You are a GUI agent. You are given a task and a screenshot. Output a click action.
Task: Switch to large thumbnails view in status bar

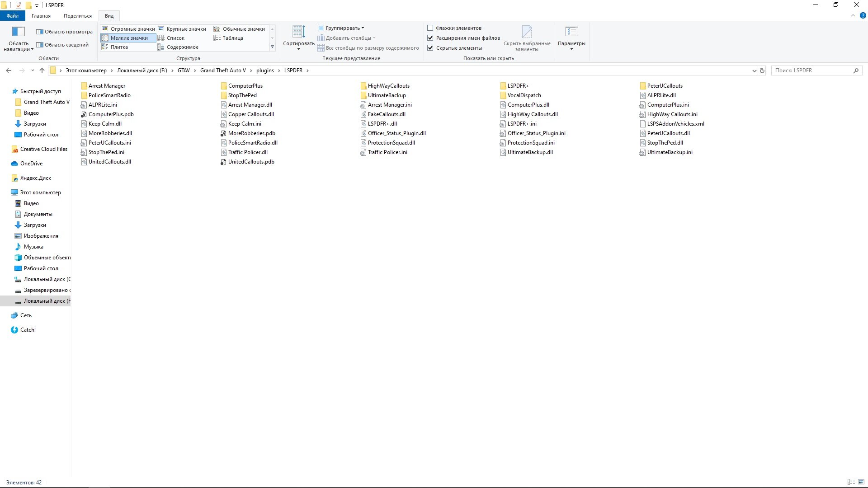tap(862, 482)
